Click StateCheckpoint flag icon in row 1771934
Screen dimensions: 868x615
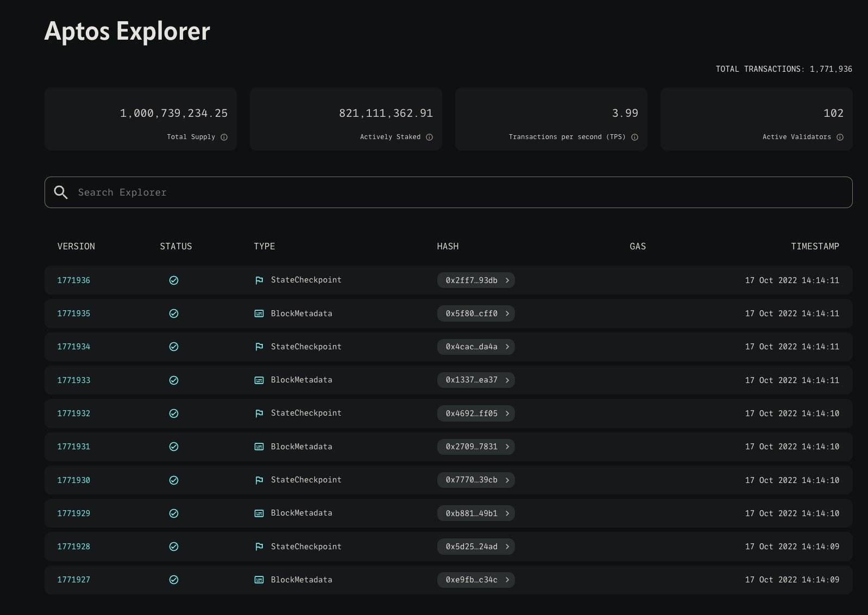tap(259, 347)
